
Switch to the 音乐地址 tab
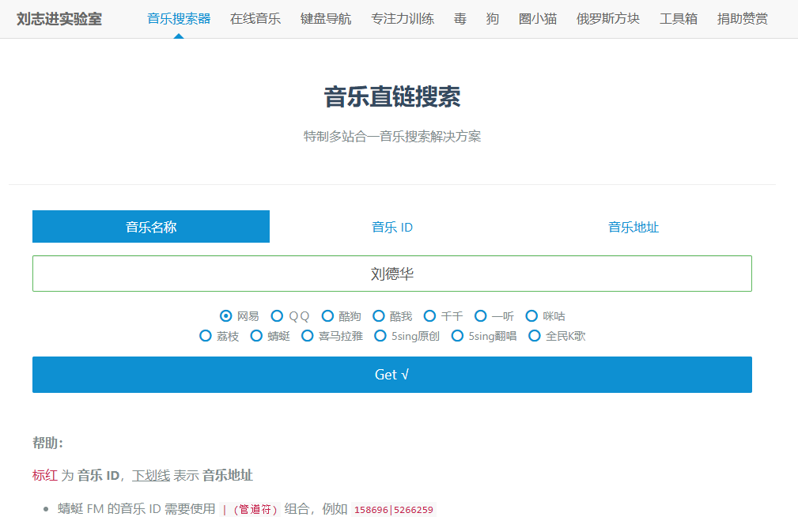pyautogui.click(x=633, y=227)
